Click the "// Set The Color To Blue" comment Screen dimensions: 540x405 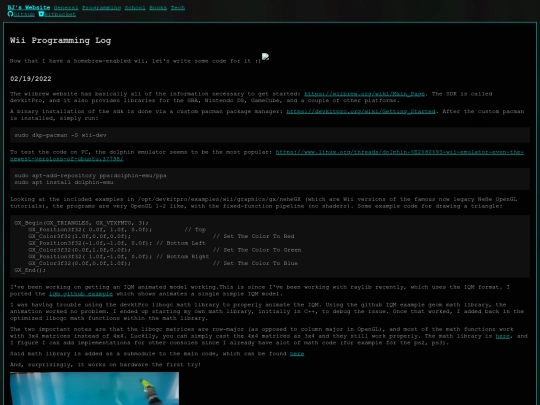pyautogui.click(x=255, y=263)
